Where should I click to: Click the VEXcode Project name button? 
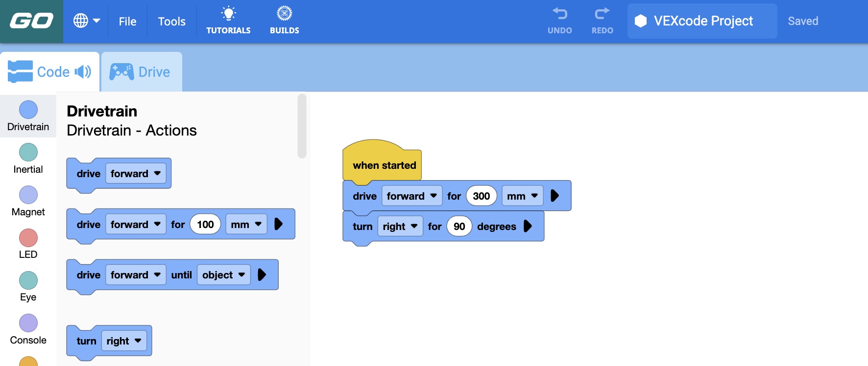coord(702,21)
